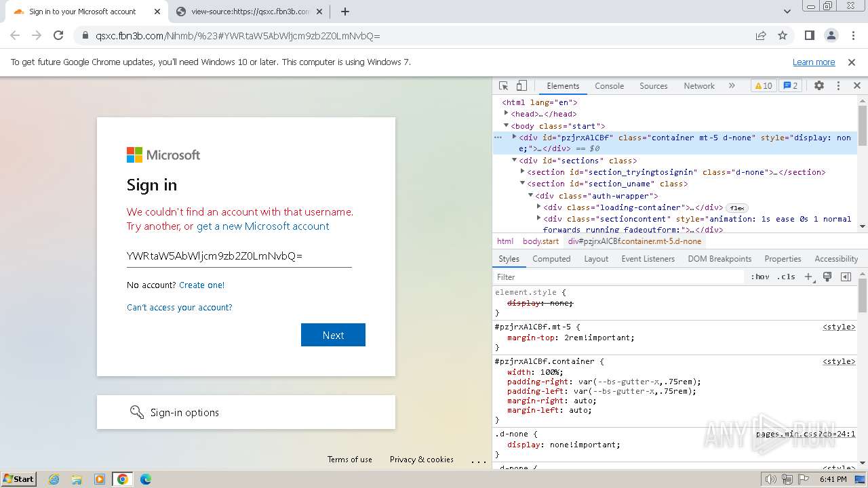The width and height of the screenshot is (868, 488).
Task: Click pages.min.css source link
Action: pos(806,434)
